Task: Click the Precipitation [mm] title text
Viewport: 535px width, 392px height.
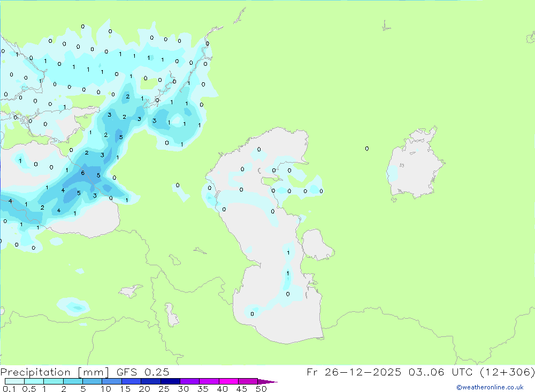Action: coord(55,372)
